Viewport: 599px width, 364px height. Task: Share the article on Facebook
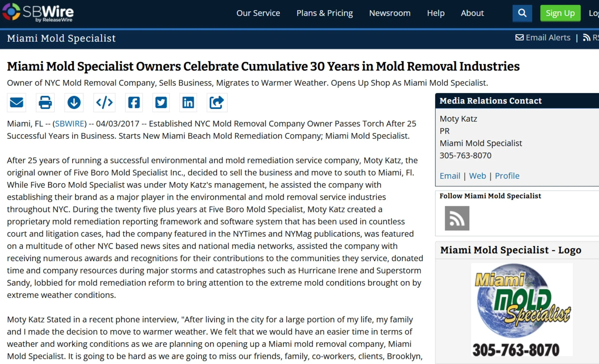tap(134, 102)
